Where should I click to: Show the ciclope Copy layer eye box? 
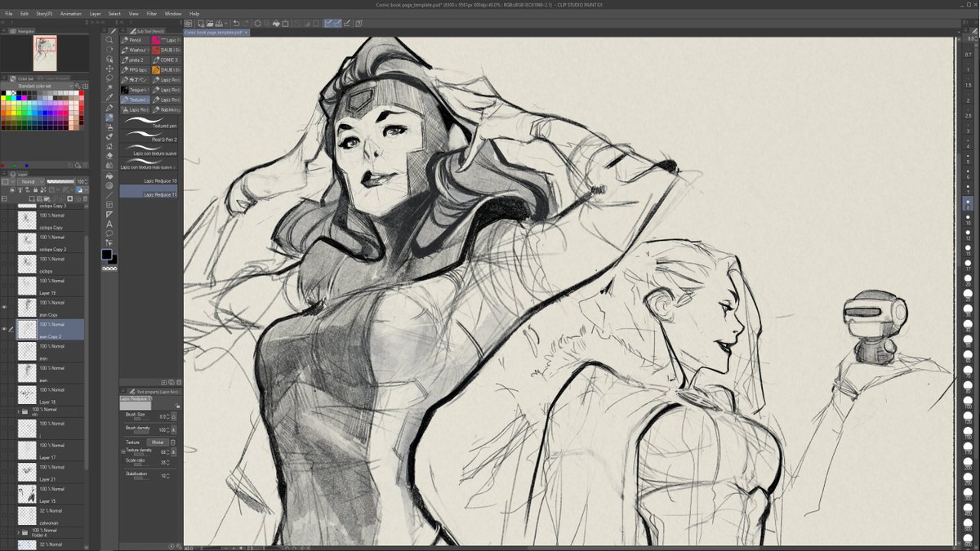pos(5,220)
